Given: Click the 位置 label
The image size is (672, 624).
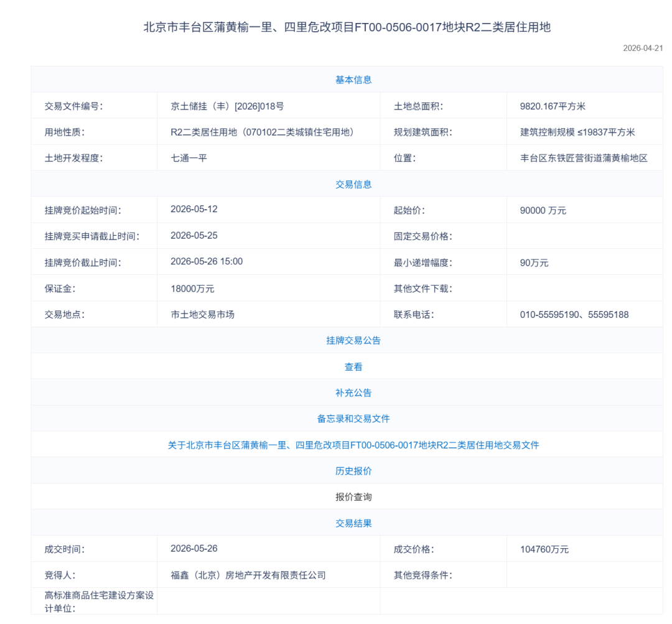Looking at the screenshot, I should [x=405, y=158].
